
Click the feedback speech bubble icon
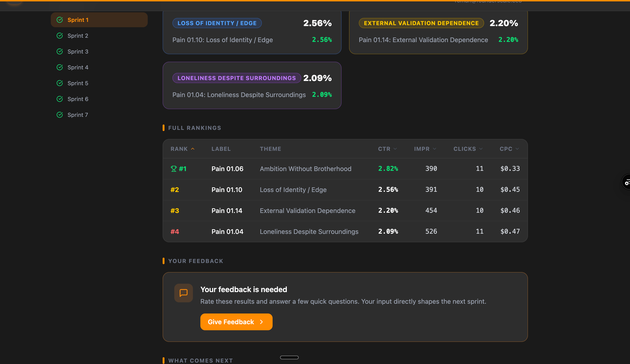click(184, 293)
